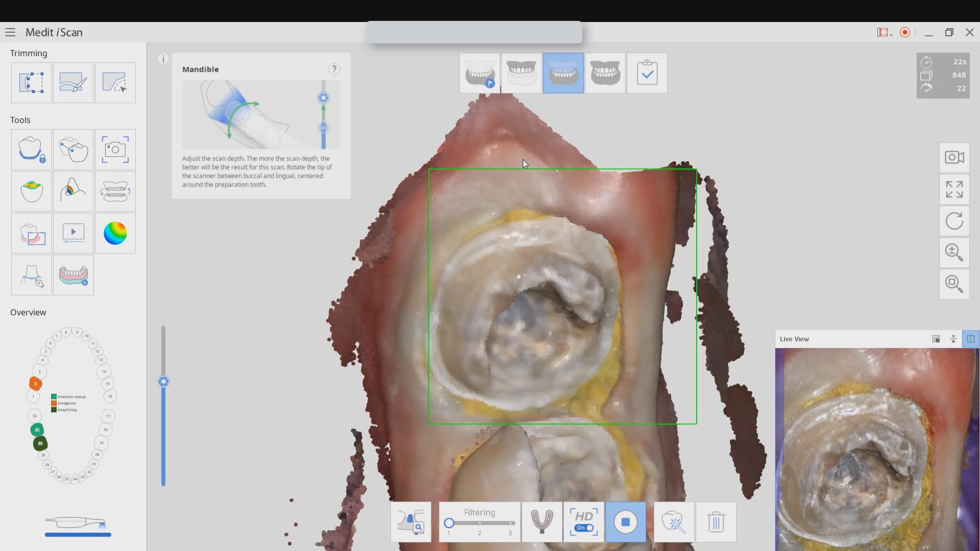This screenshot has width=980, height=551.
Task: Click the zoom in magnifier
Action: tap(954, 252)
